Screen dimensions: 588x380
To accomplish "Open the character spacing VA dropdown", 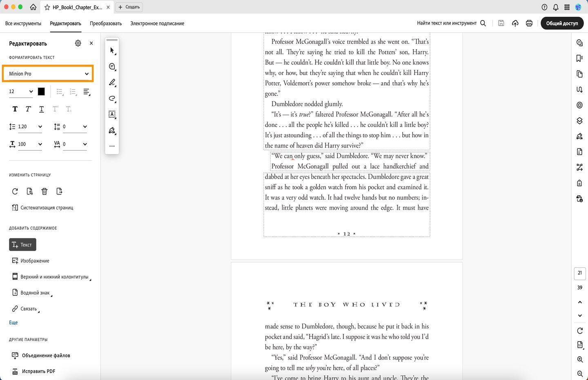I will click(75, 144).
